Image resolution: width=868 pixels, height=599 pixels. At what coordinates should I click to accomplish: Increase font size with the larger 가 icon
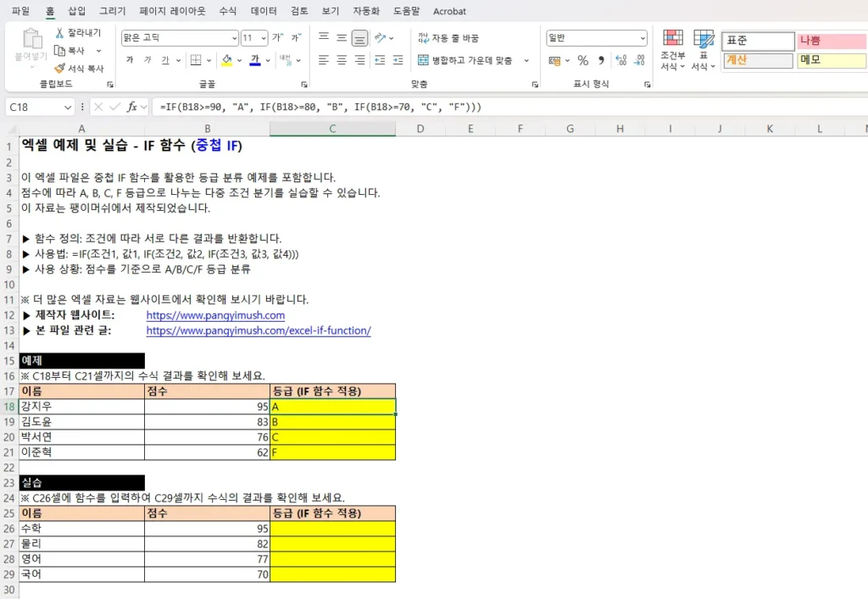[278, 37]
